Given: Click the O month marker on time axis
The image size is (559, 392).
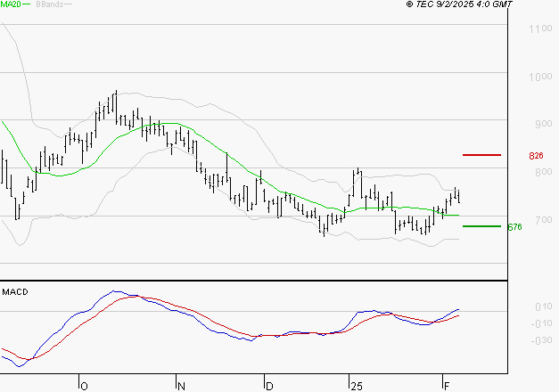Looking at the screenshot, I should [84, 387].
